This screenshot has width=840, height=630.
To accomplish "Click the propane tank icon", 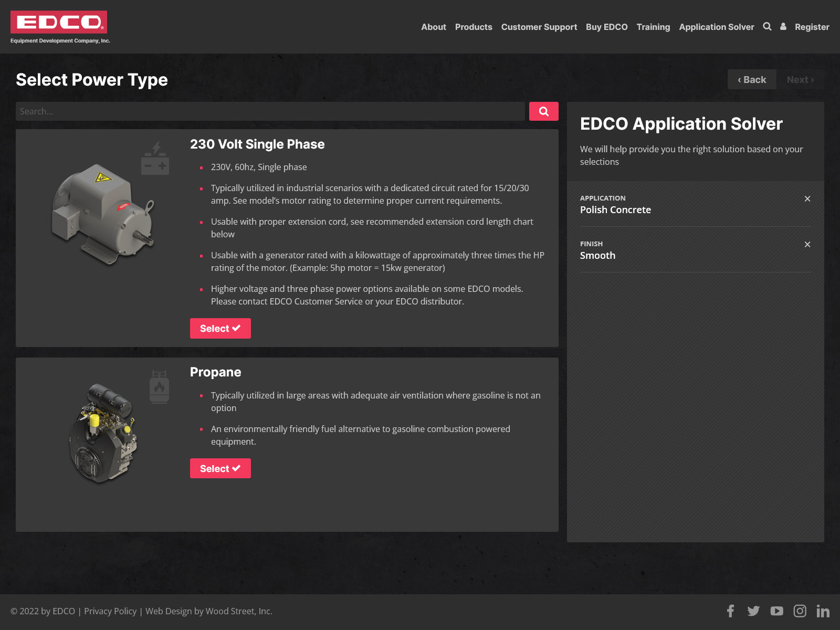I will [x=159, y=387].
